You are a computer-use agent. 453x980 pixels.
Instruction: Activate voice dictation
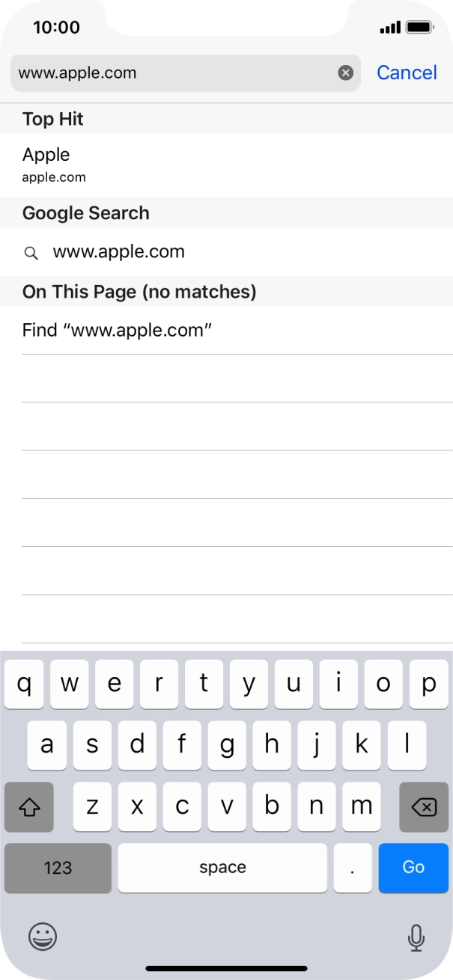[412, 936]
